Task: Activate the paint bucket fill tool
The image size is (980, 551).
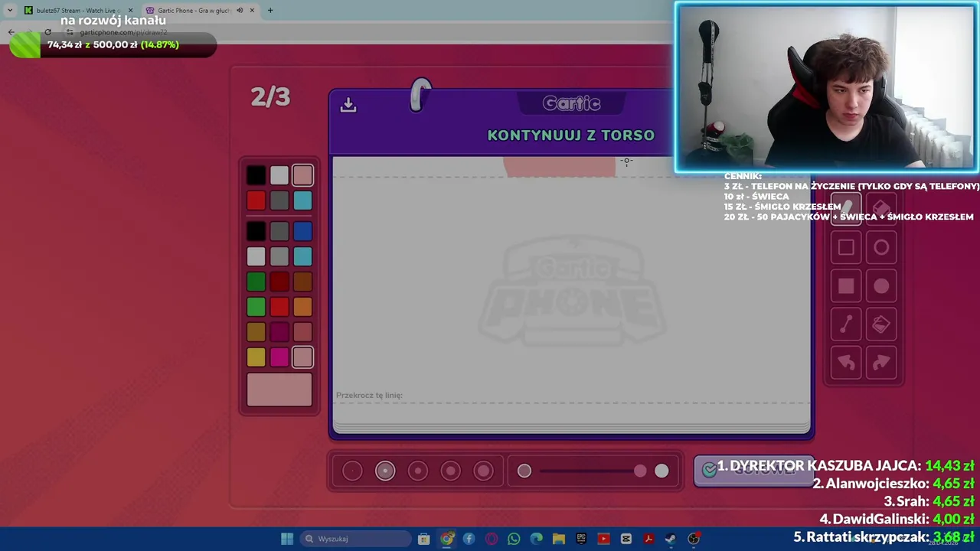Action: click(881, 324)
